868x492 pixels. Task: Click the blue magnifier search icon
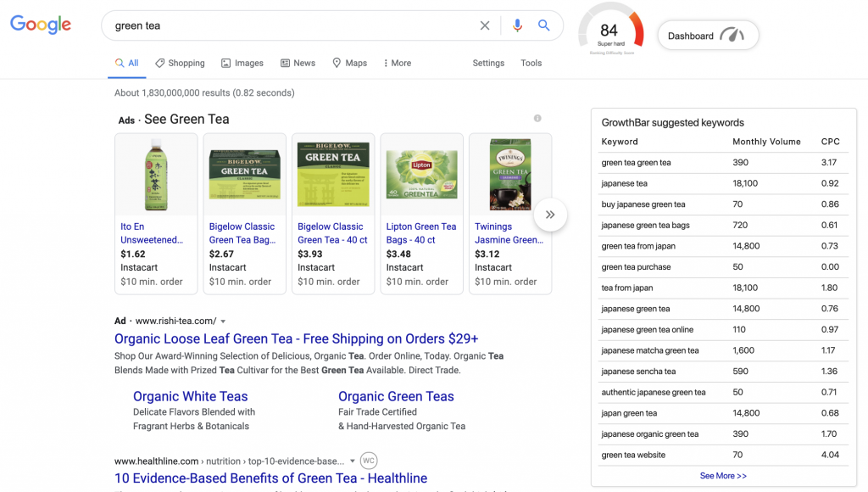click(543, 25)
